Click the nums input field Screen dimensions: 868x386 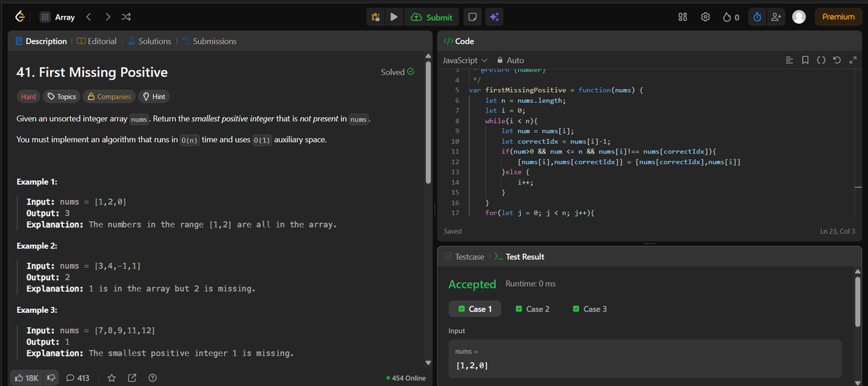[x=644, y=359]
